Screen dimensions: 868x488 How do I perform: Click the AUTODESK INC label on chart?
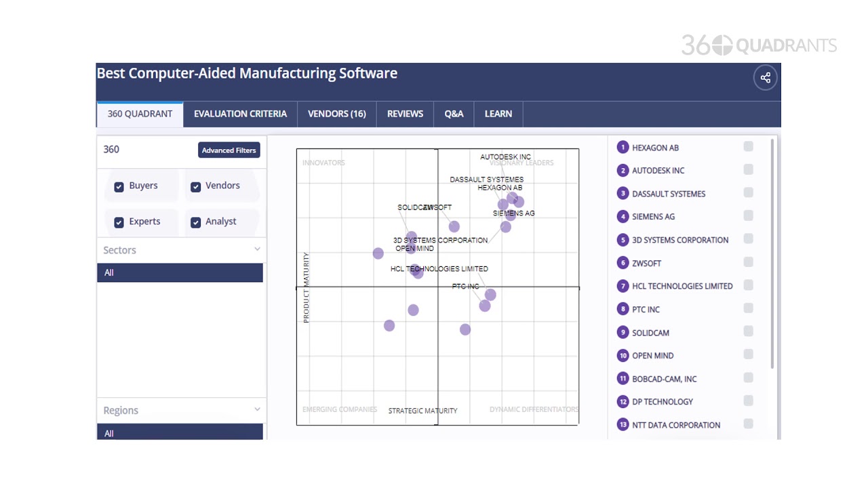point(506,157)
